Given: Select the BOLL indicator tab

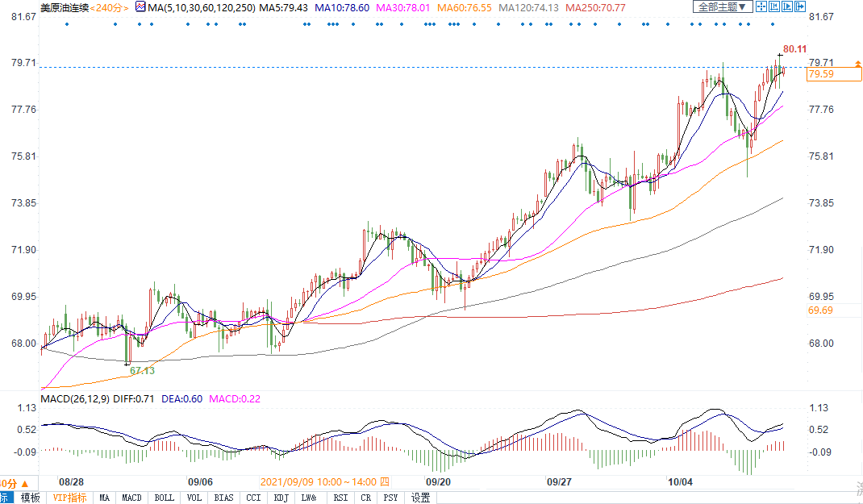Looking at the screenshot, I should 164,498.
